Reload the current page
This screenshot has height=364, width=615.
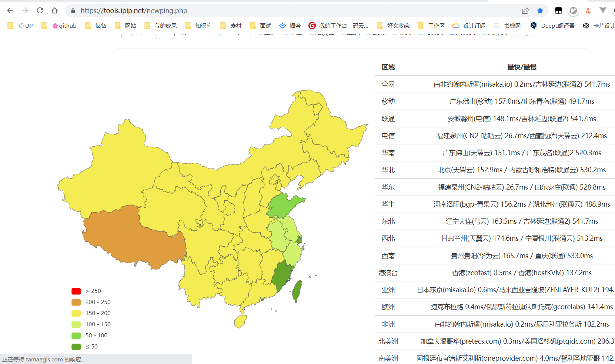click(40, 10)
